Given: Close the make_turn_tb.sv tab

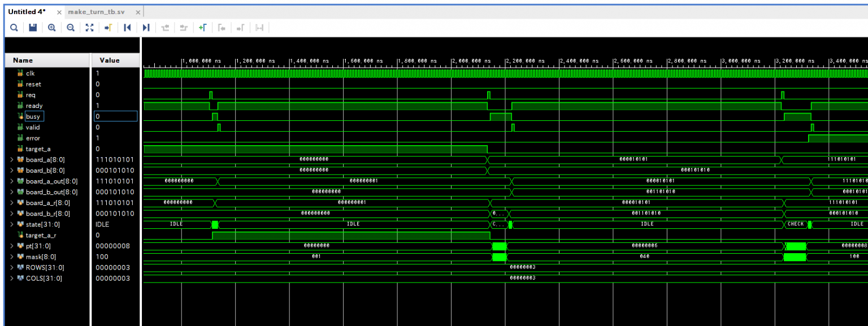Looking at the screenshot, I should (138, 12).
